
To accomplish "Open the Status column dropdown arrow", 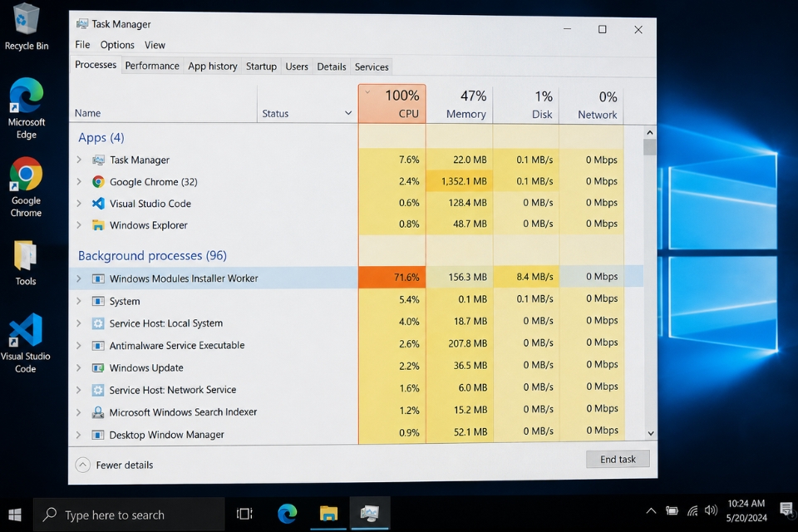I will click(348, 113).
